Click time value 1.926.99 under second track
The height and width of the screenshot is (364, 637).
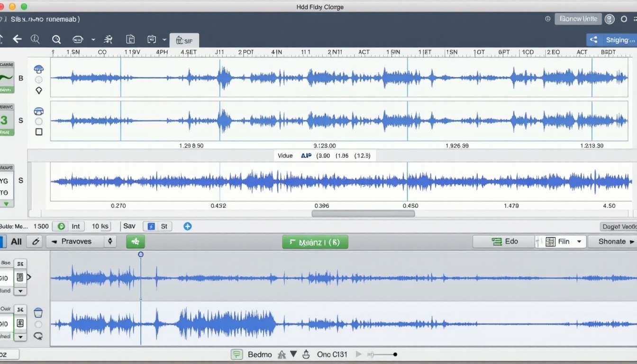tap(457, 146)
